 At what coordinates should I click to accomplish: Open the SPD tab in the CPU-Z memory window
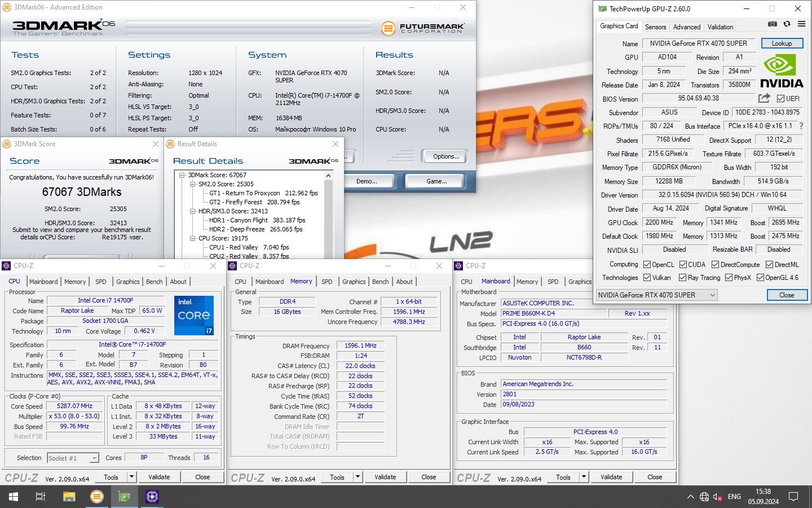[326, 282]
